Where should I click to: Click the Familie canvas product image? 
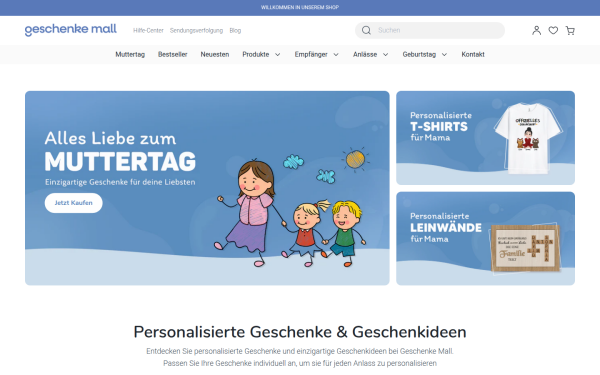tap(525, 248)
